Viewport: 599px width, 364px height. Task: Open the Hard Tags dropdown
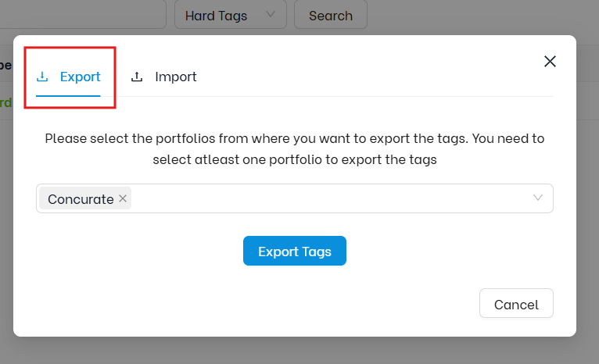click(231, 15)
